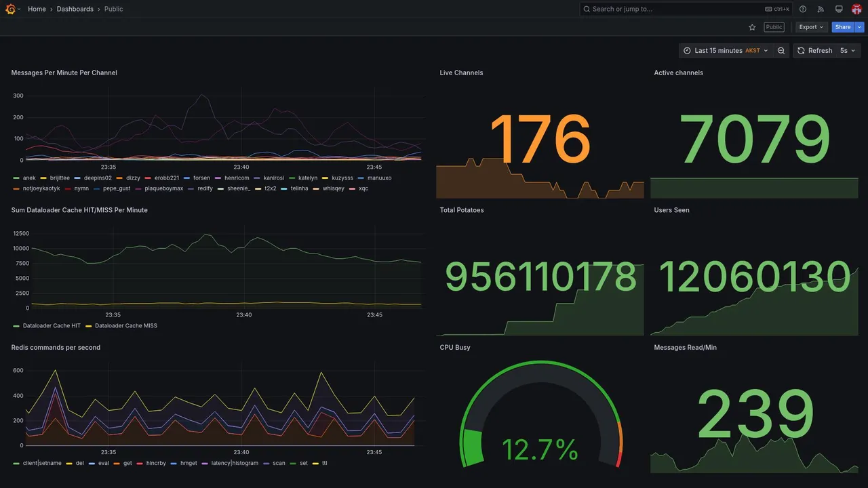
Task: Go to Home breadcrumb
Action: [x=37, y=9]
